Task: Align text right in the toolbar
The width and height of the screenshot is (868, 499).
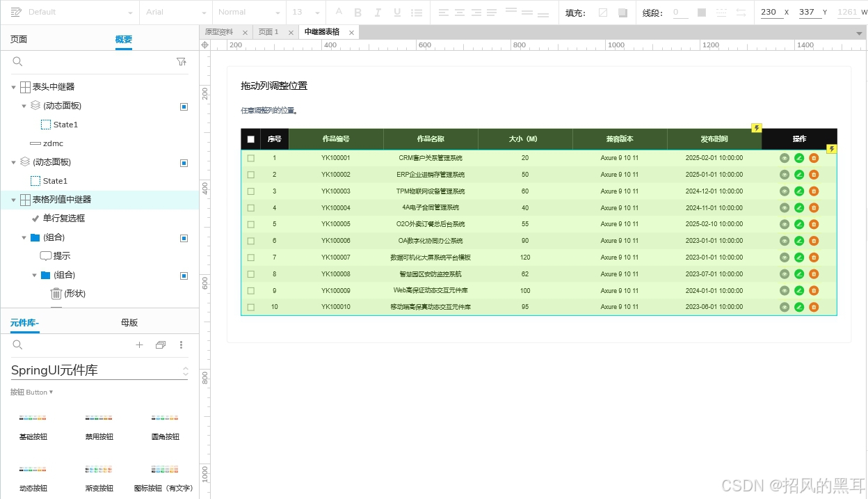Action: pyautogui.click(x=476, y=13)
